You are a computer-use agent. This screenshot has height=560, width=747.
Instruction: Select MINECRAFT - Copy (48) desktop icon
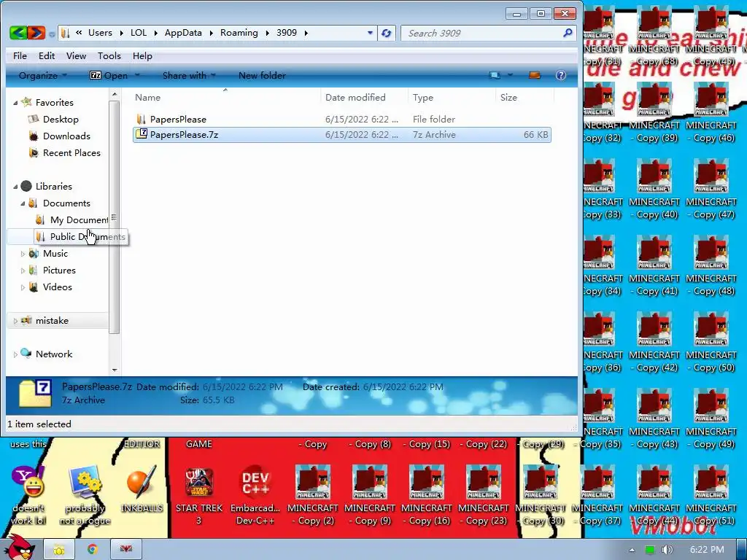point(711,265)
